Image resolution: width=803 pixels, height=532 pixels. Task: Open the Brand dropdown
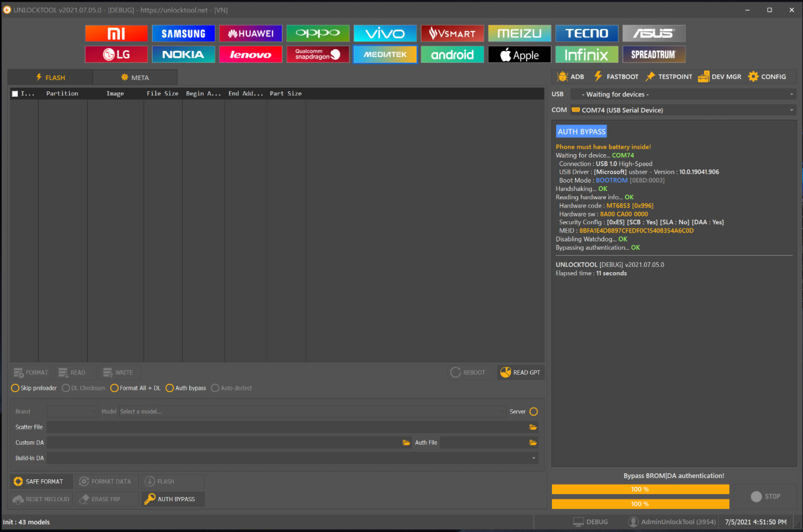coord(72,412)
